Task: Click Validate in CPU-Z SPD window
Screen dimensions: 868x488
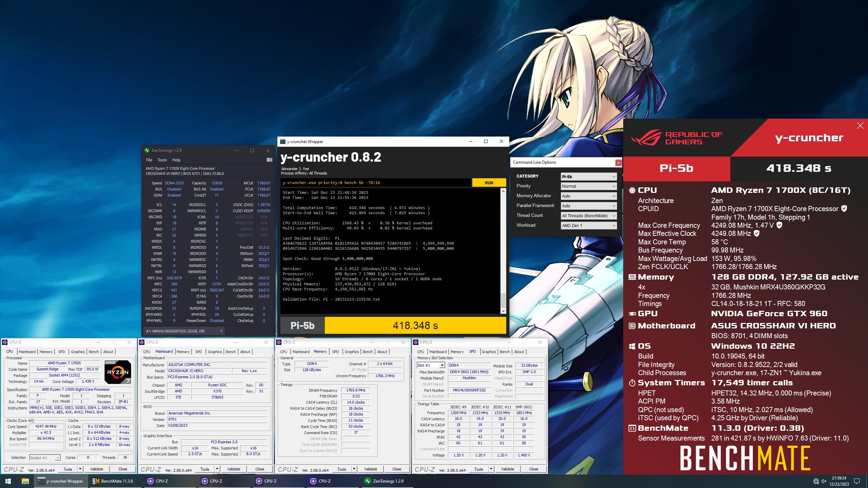Action: pos(508,469)
